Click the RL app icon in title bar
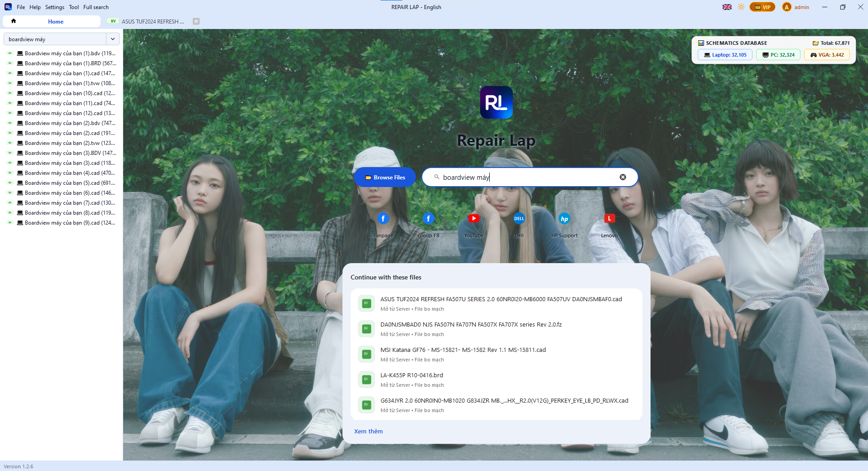Screen dimensions: 868x471 [x=8, y=7]
